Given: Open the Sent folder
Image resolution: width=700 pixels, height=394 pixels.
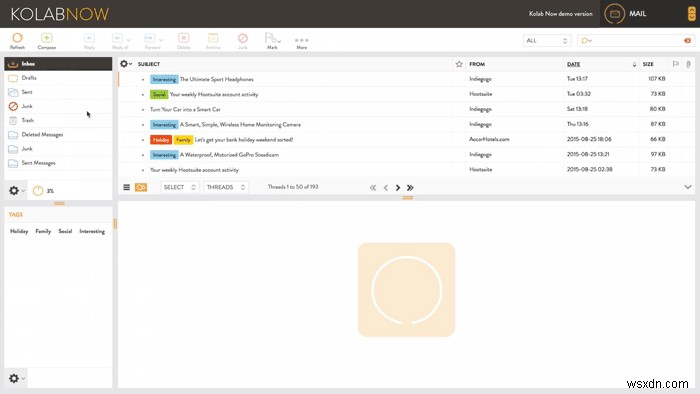Looking at the screenshot, I should pyautogui.click(x=58, y=92).
